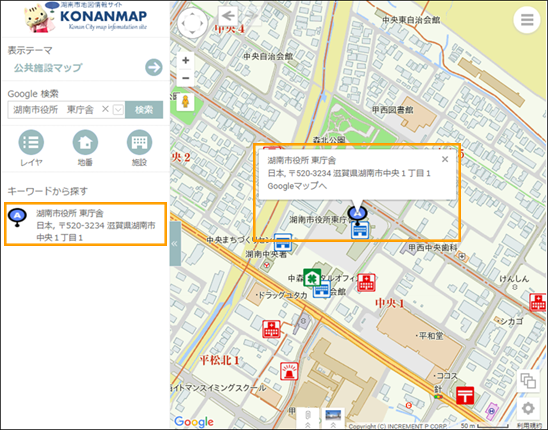
Task: Click the A marker pin on the map
Action: pyautogui.click(x=357, y=213)
